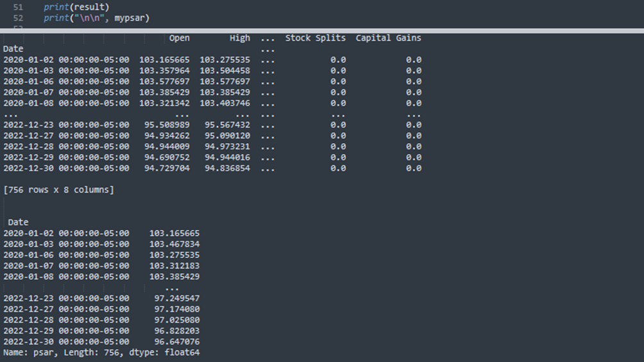Click the Open column header in output
The height and width of the screenshot is (362, 644).
(x=179, y=38)
